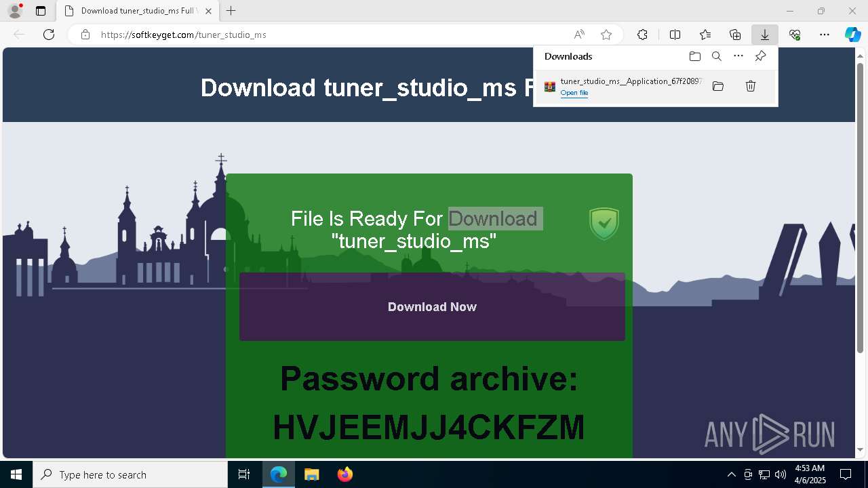This screenshot has height=488, width=868.
Task: Pin the Downloads panel
Action: click(x=760, y=56)
